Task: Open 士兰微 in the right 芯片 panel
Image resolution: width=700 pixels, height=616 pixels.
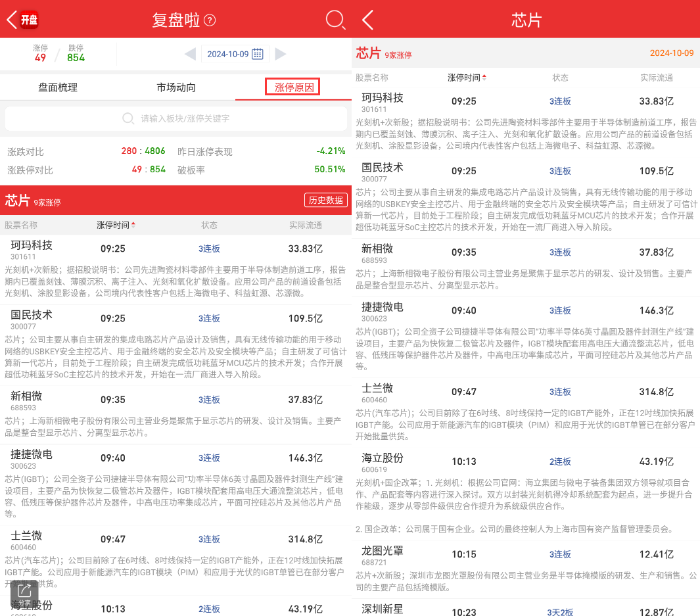Action: (x=377, y=389)
